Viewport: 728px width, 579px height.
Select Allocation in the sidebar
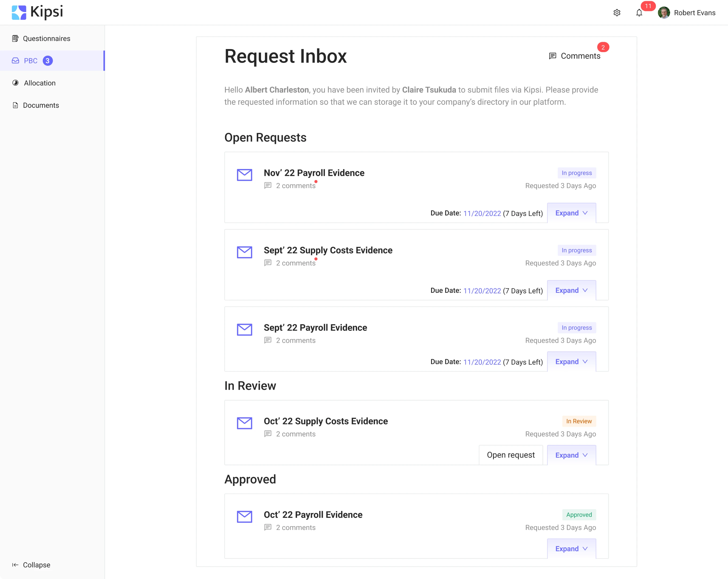point(39,83)
